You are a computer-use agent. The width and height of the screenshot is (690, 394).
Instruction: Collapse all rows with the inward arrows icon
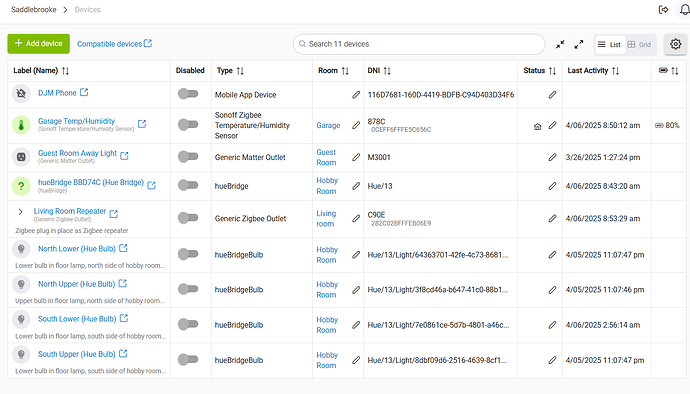pos(560,44)
